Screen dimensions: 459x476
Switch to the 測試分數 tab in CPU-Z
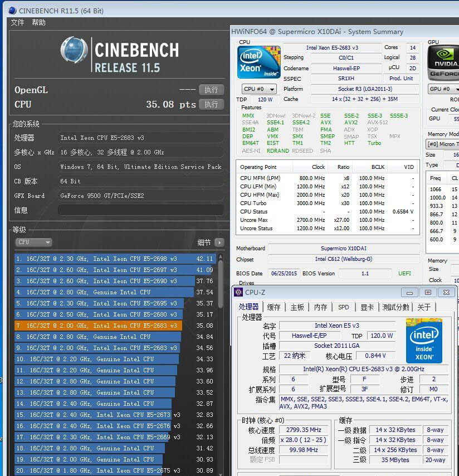tap(395, 307)
